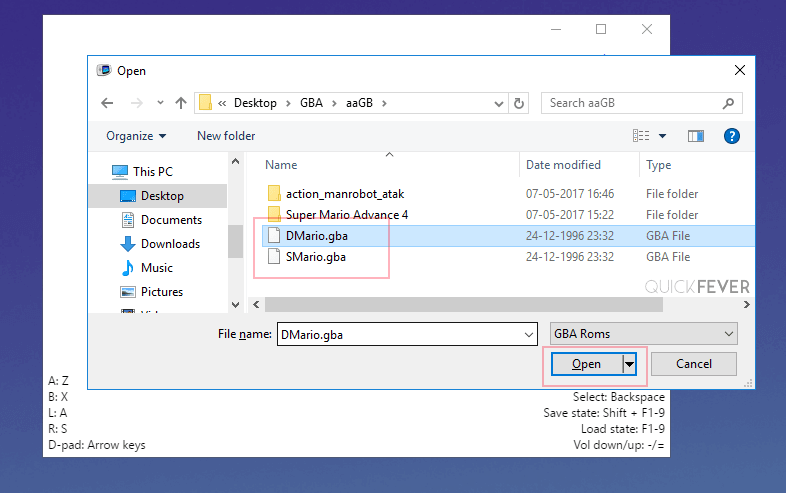Expand the File name dropdown arrow
This screenshot has width=786, height=493.
pos(529,335)
